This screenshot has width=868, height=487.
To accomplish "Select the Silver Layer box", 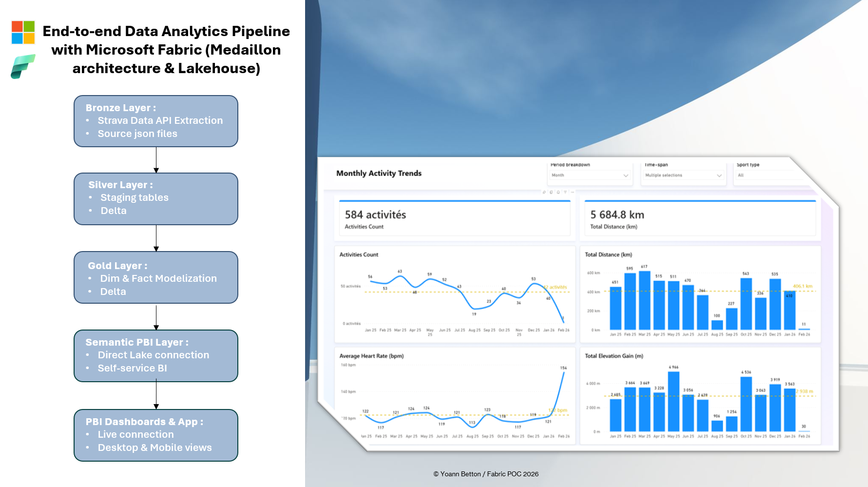I will tap(156, 198).
